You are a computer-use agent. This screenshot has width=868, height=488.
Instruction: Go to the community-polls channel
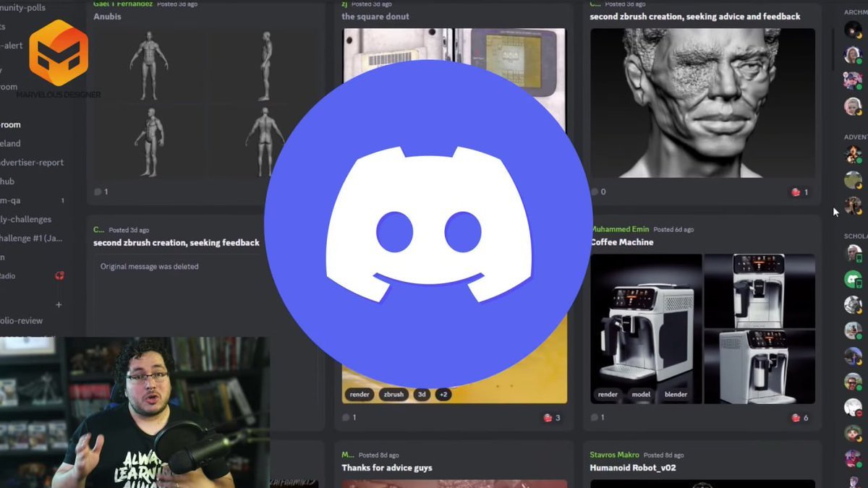(x=25, y=7)
